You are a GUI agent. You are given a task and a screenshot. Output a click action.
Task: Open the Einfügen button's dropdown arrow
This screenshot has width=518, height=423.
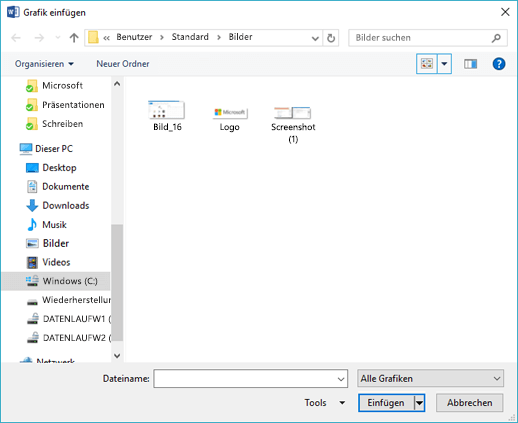tap(419, 403)
